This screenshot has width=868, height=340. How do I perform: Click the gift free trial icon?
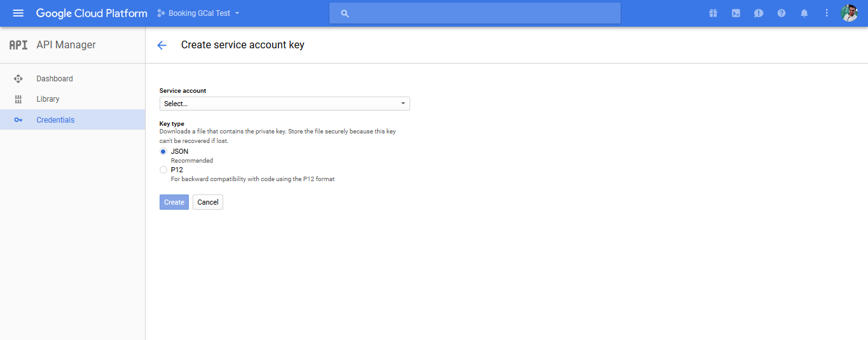click(713, 13)
